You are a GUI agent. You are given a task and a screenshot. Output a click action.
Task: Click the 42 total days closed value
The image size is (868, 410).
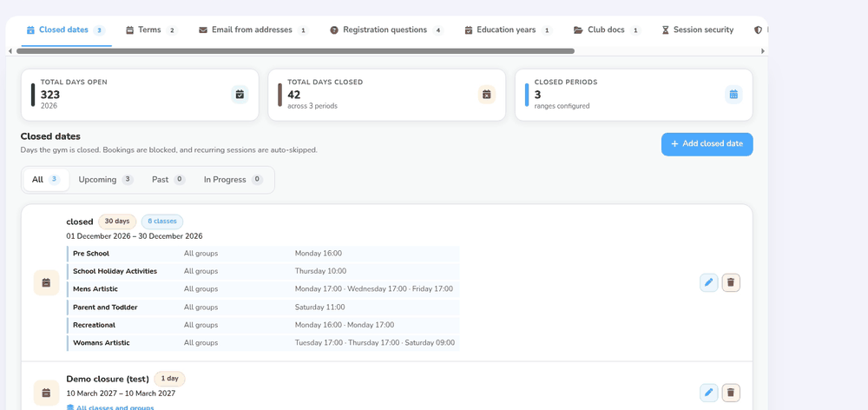294,95
